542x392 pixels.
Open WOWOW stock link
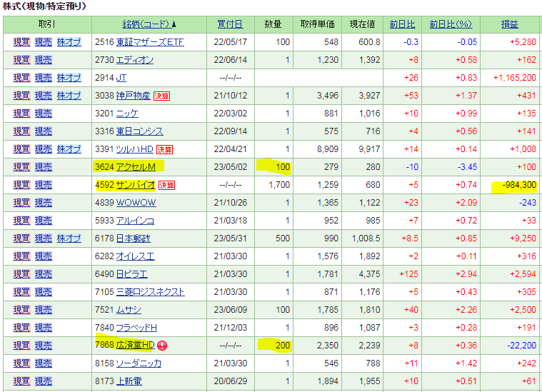tap(136, 203)
